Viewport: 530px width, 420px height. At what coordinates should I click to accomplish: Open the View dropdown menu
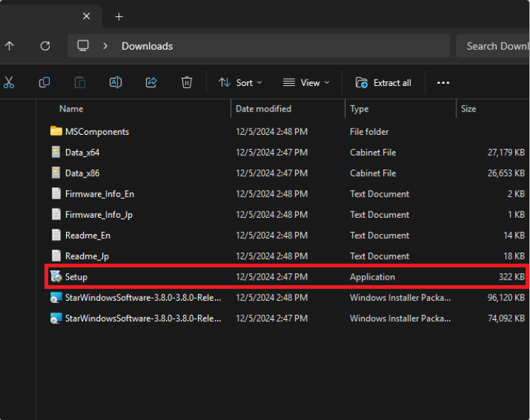click(x=307, y=83)
